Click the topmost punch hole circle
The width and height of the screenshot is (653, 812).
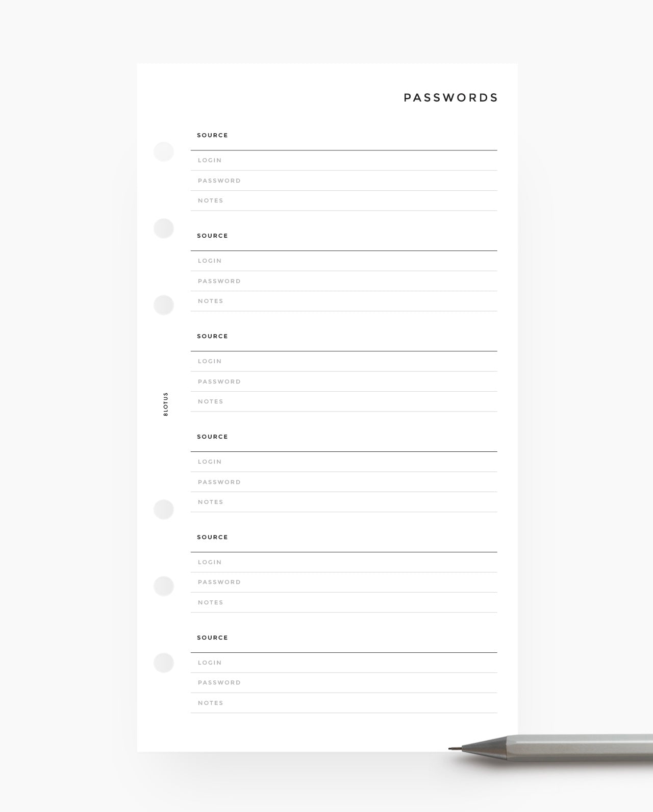(164, 151)
